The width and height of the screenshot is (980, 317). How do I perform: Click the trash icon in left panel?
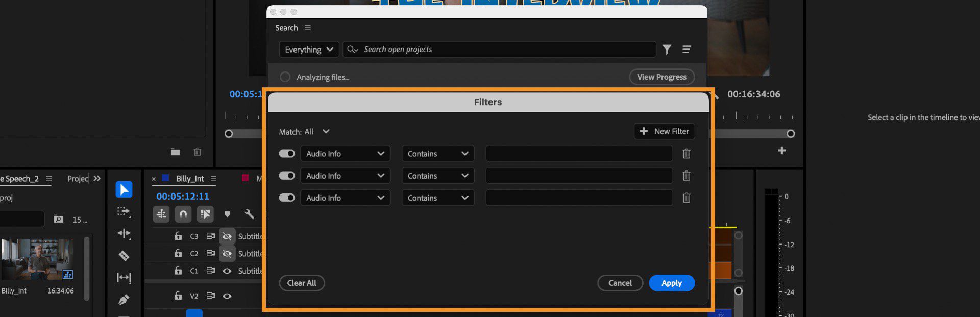pyautogui.click(x=198, y=152)
